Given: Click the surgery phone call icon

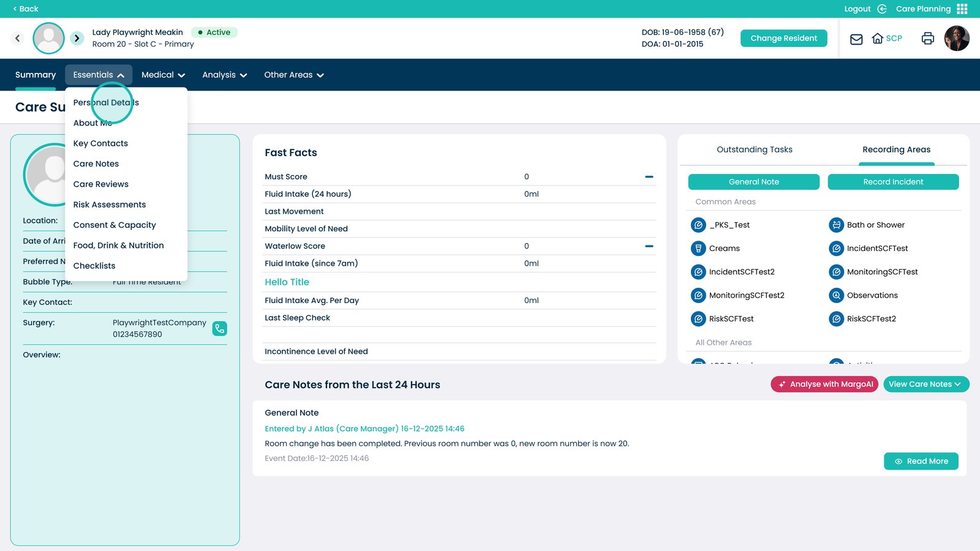Looking at the screenshot, I should point(219,329).
